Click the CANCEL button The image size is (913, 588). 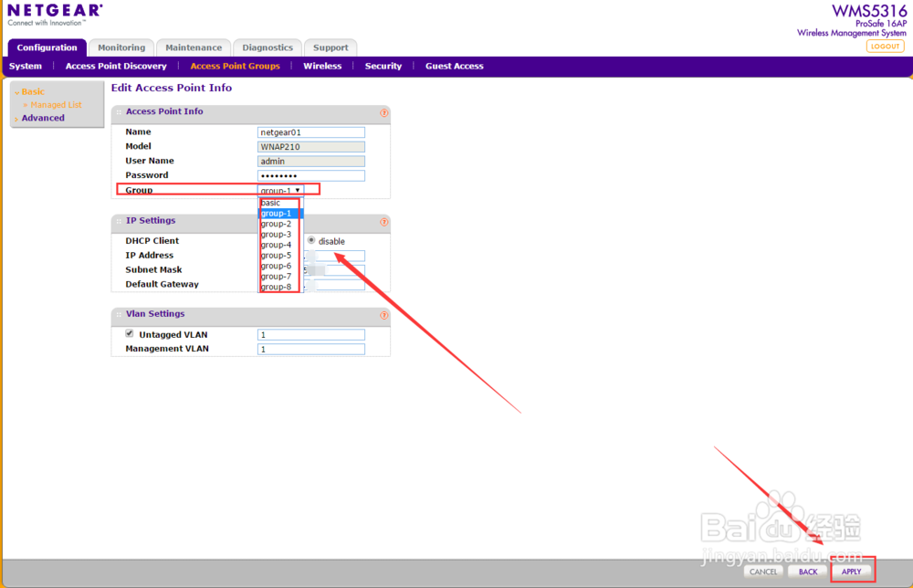click(762, 572)
